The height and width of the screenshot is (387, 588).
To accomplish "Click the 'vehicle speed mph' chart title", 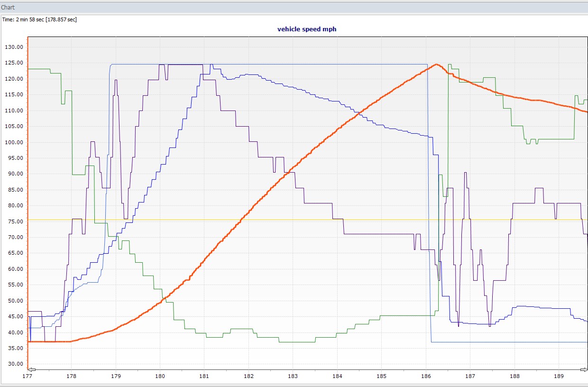I will click(x=307, y=29).
